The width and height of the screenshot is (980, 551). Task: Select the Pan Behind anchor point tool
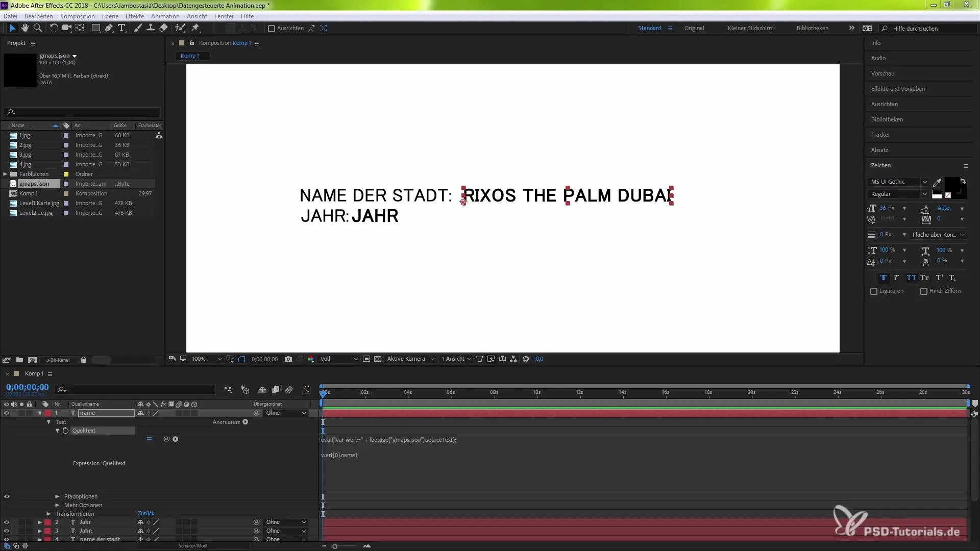(80, 28)
